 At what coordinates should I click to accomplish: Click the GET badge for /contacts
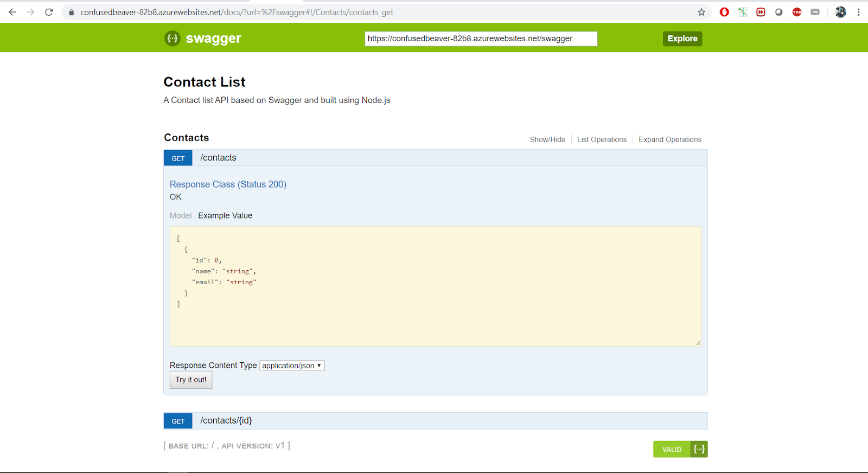click(178, 158)
